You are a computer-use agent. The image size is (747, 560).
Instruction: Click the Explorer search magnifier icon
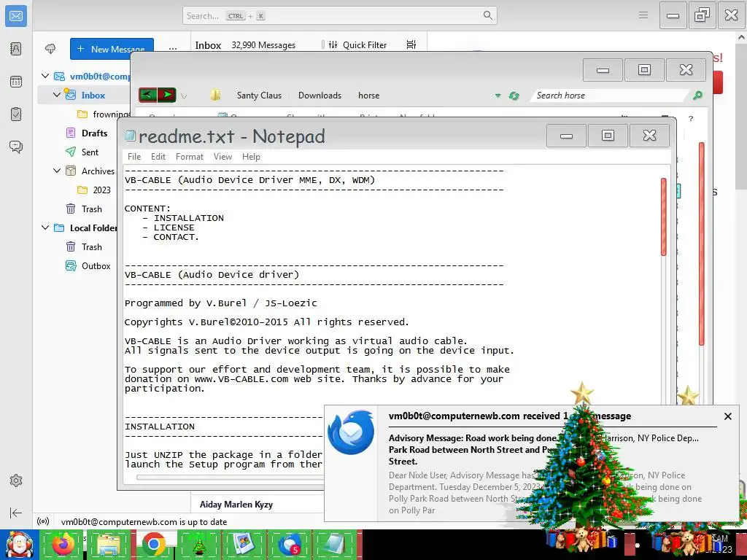point(697,96)
